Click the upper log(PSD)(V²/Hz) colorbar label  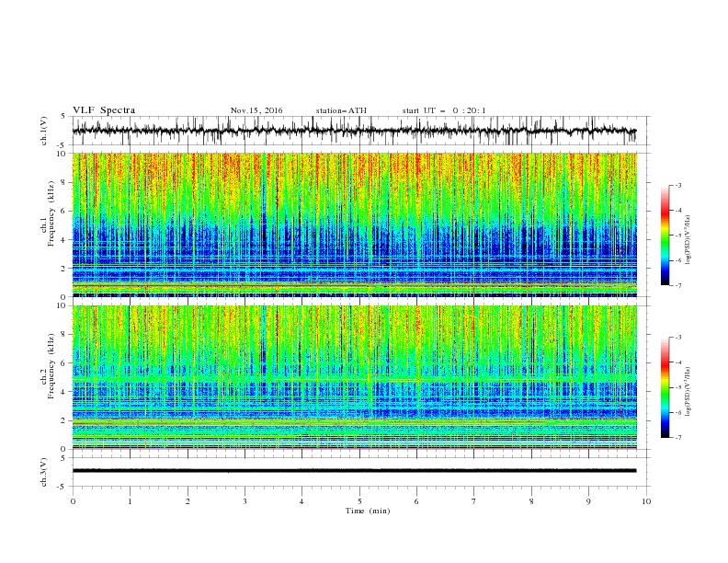point(688,240)
